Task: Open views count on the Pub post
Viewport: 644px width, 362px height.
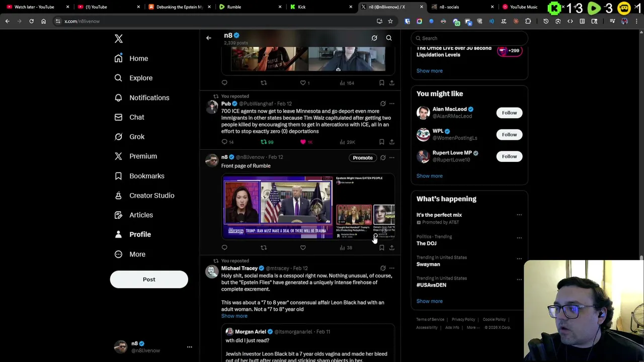Action: 347,142
